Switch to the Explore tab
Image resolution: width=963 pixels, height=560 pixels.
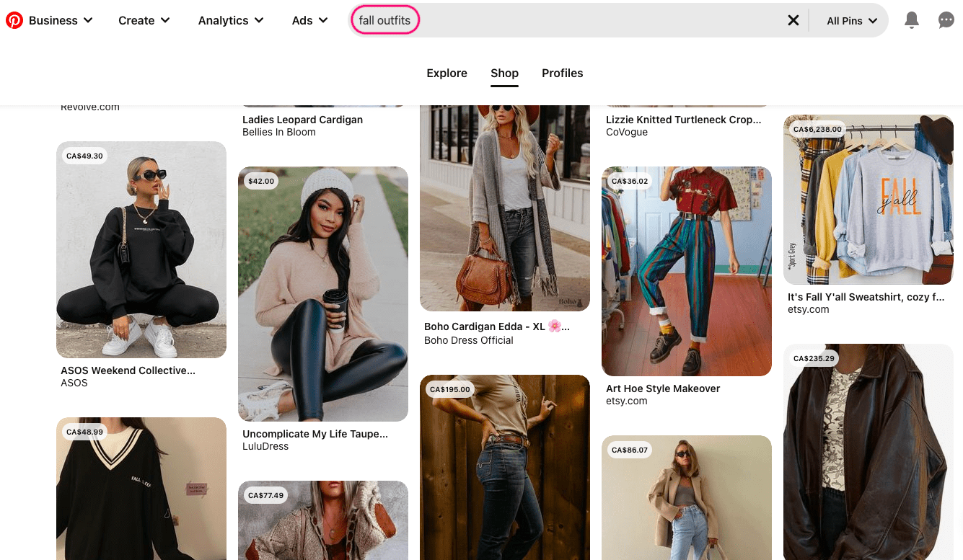(447, 73)
